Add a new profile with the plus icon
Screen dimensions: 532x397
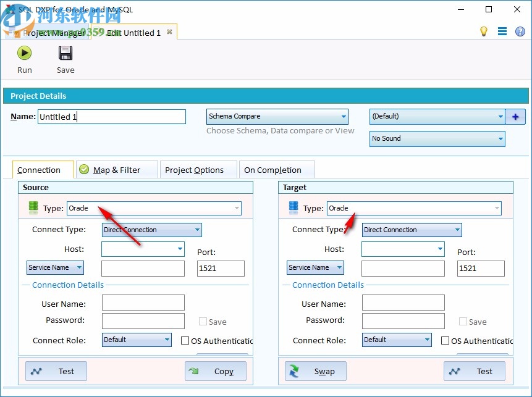point(515,116)
